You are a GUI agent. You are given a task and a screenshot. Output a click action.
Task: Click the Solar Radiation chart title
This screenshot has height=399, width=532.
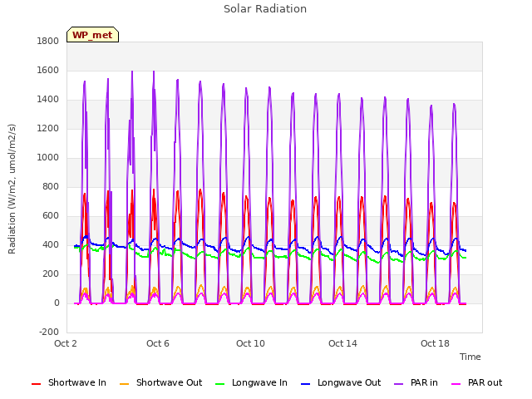265,9
